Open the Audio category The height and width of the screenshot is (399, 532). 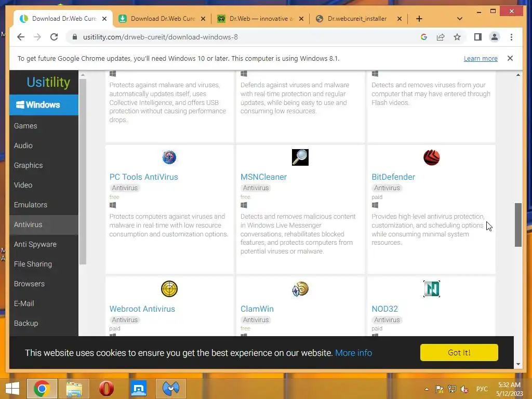pos(44,145)
